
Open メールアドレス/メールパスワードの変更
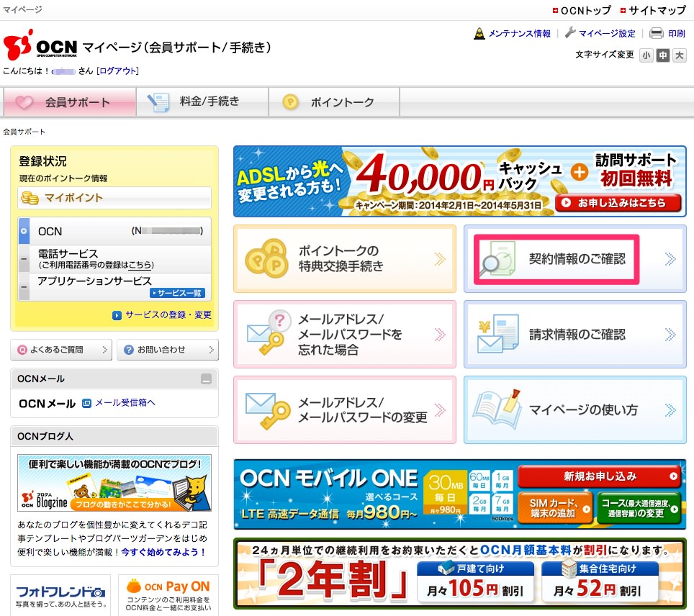(x=345, y=409)
